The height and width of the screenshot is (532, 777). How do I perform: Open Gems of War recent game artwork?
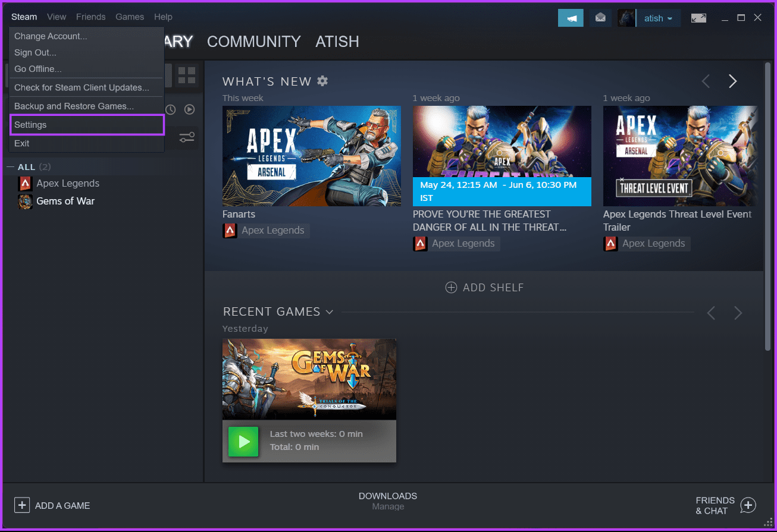(x=309, y=379)
